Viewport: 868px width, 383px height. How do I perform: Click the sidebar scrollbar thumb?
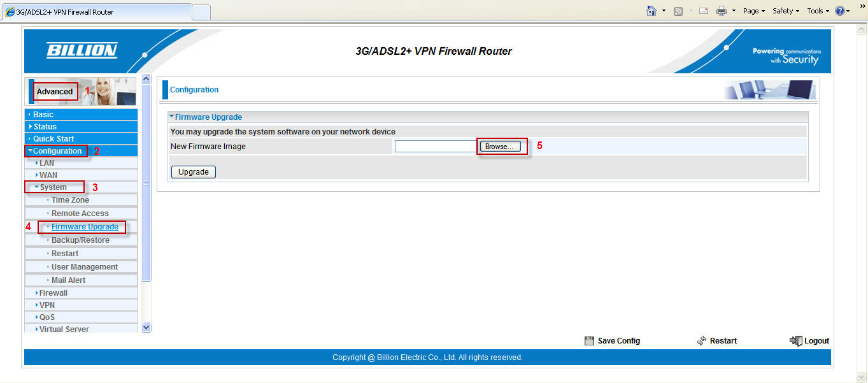[x=146, y=182]
